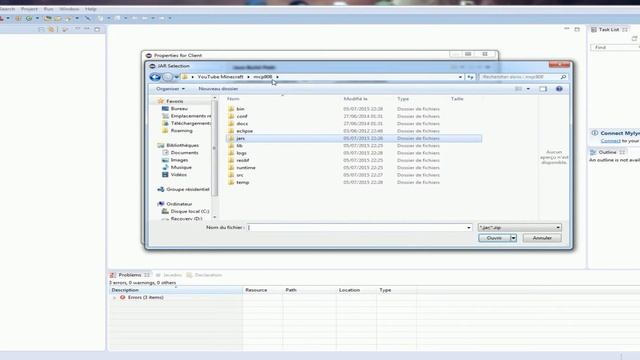This screenshot has width=640, height=360.
Task: Open the Vidéos library
Action: 178,175
